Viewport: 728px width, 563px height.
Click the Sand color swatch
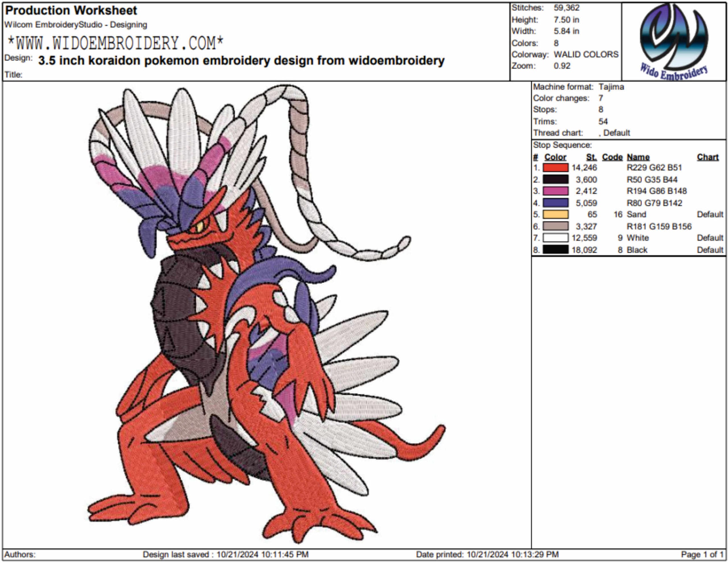coord(555,214)
